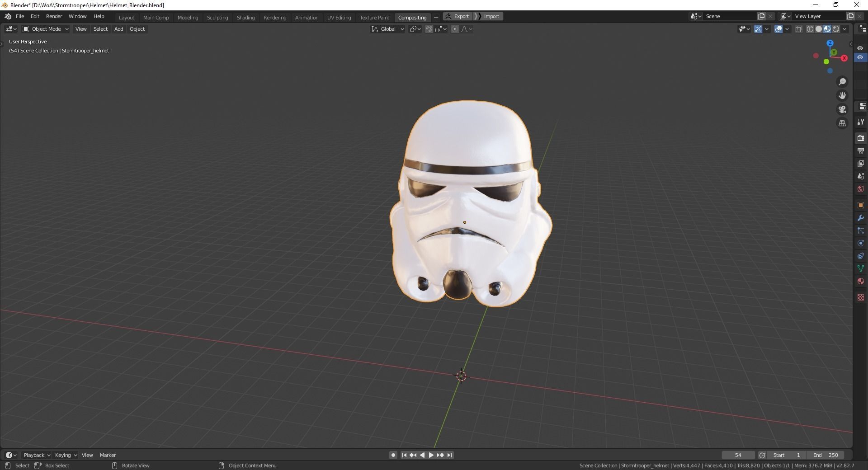Image resolution: width=868 pixels, height=470 pixels.
Task: Open viewport Add menu
Action: coord(118,29)
